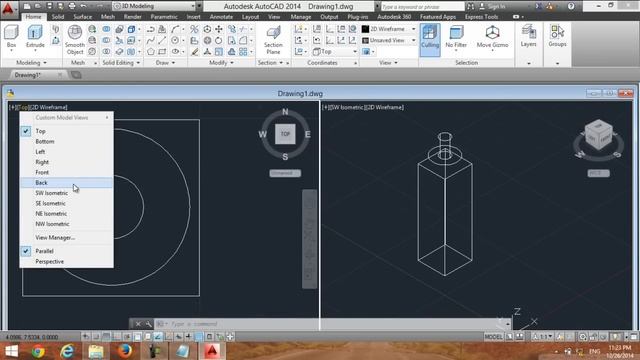Open the Layers panel button

point(528,36)
